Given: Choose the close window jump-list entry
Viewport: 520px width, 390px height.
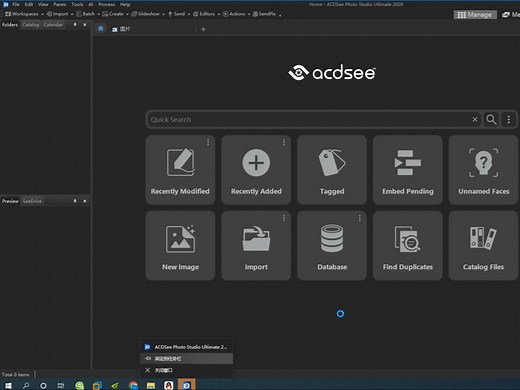Looking at the screenshot, I should [186, 370].
